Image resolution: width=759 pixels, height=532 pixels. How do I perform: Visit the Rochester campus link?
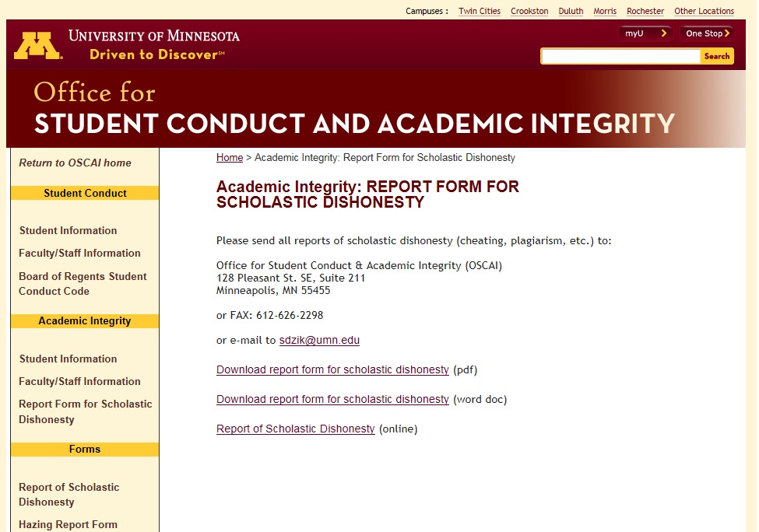645,11
